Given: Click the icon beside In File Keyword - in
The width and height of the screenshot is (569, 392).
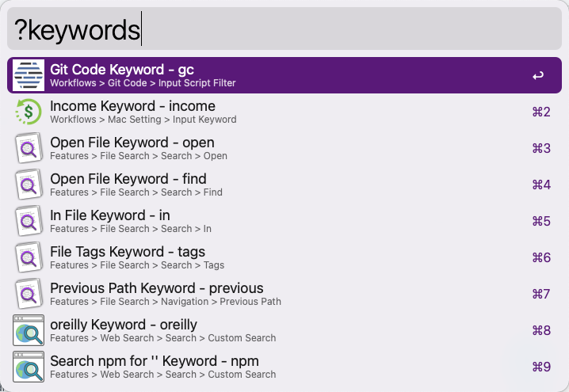Looking at the screenshot, I should [x=29, y=221].
